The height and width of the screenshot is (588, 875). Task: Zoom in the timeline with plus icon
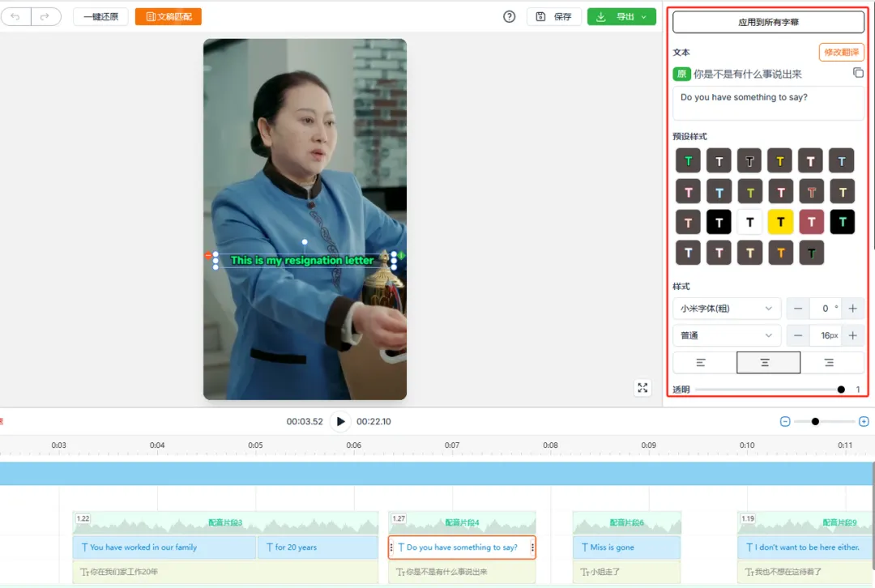tap(864, 422)
